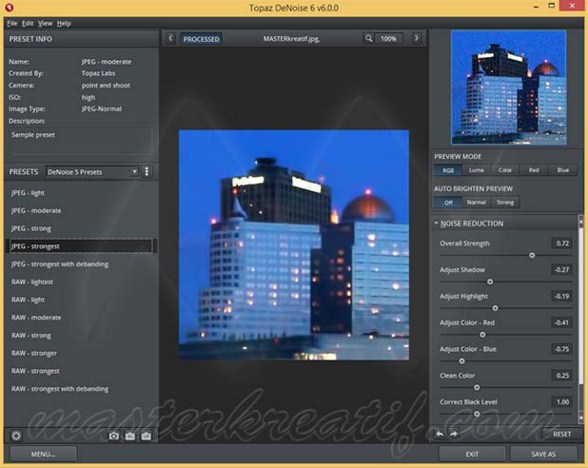Click the Adjust Color - Blue slider handle
588x468 pixels.
click(x=462, y=361)
